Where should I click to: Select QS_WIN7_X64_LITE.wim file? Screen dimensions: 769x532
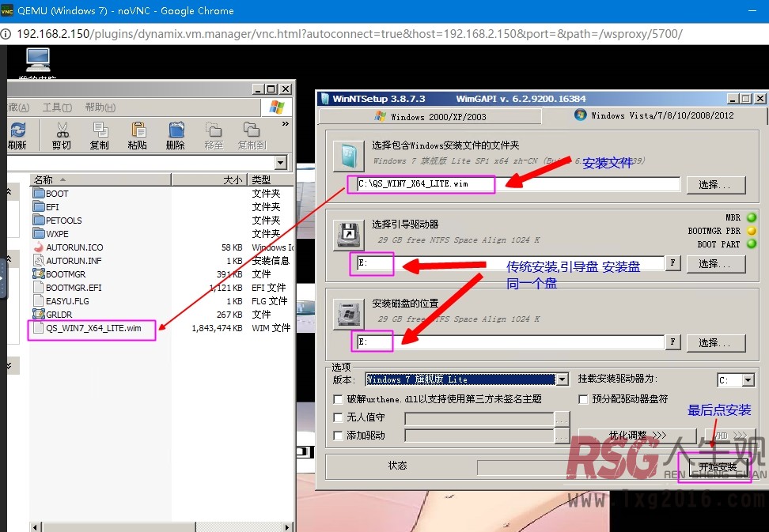87,328
